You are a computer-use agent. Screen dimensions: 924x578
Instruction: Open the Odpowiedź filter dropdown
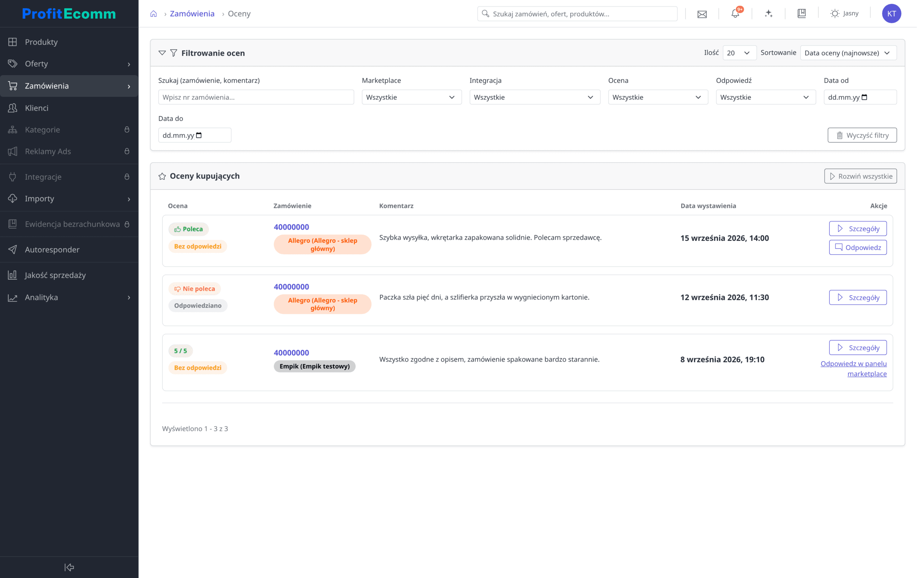pyautogui.click(x=766, y=97)
